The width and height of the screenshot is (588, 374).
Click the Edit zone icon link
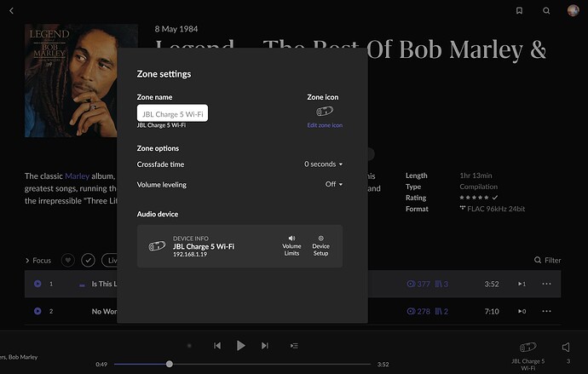click(x=325, y=125)
